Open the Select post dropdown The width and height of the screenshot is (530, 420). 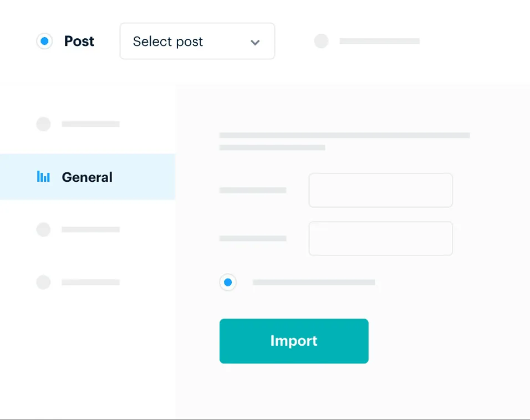(197, 41)
